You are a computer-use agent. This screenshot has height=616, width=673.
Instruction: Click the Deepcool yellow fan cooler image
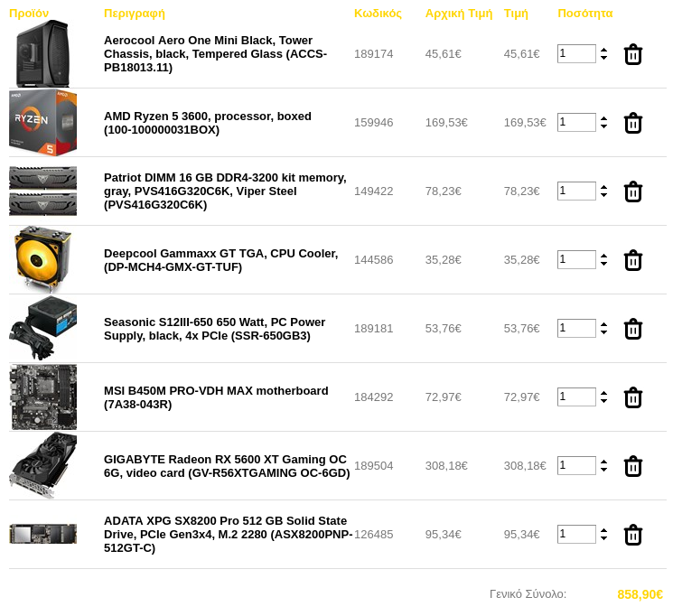point(43,260)
